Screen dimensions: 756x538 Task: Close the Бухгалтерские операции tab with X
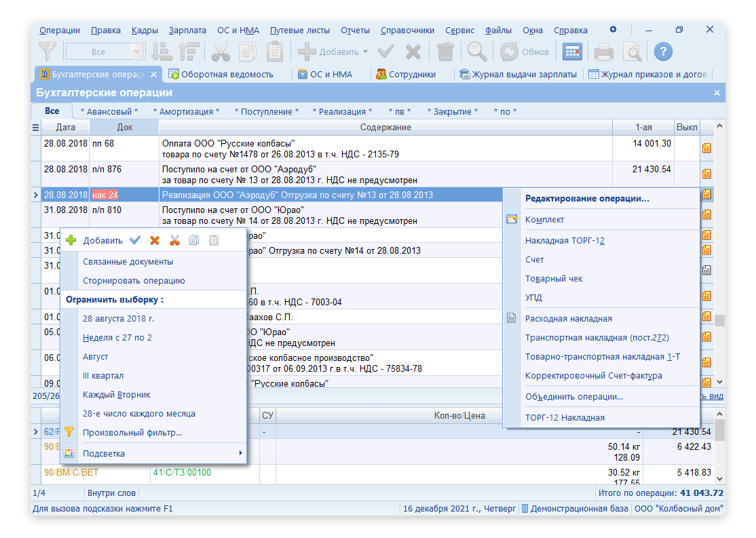tap(153, 74)
